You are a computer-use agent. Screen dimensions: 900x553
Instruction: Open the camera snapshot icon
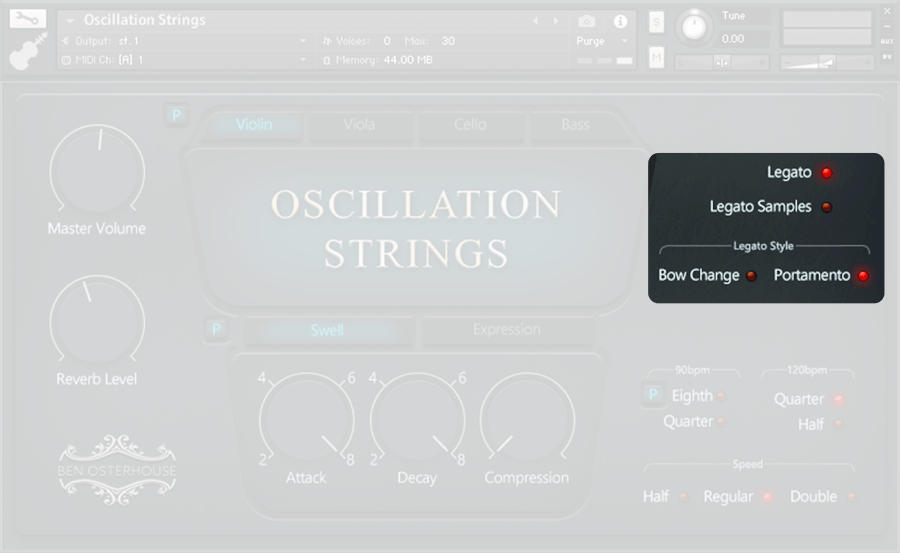(x=586, y=21)
